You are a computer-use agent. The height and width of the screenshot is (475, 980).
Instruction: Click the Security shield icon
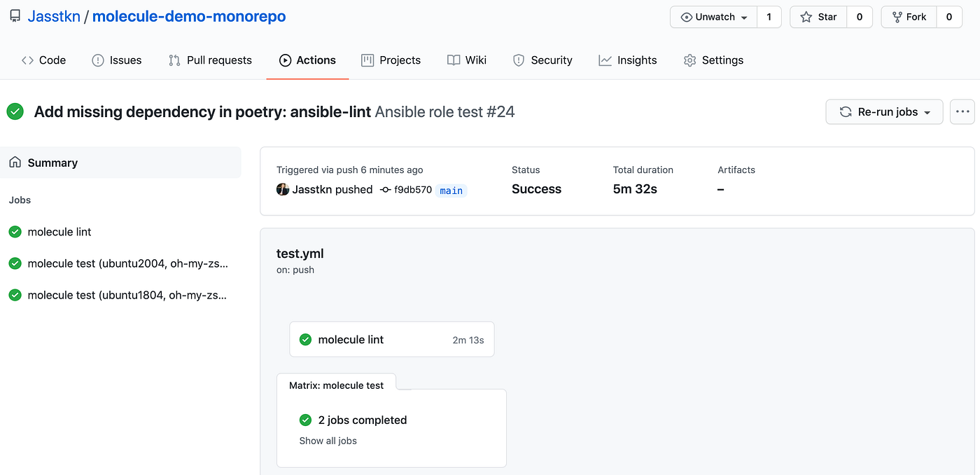(518, 60)
